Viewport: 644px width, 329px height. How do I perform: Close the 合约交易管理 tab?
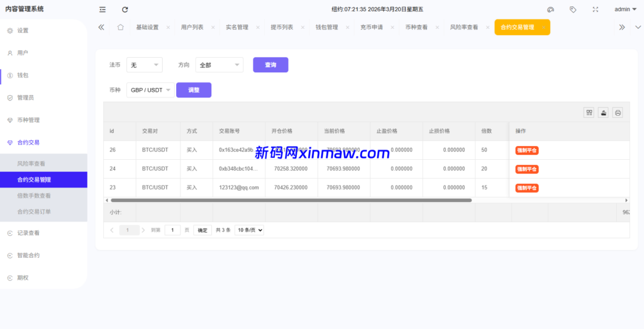point(543,28)
